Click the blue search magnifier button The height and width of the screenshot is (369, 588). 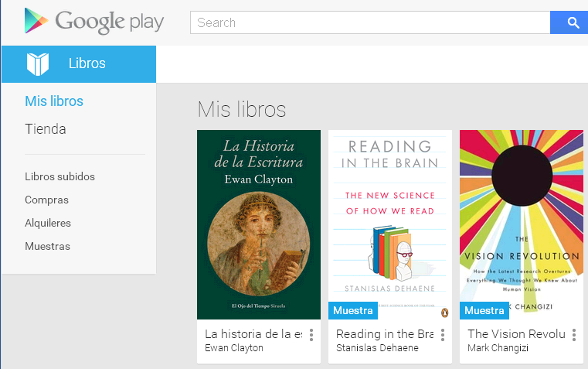(573, 22)
